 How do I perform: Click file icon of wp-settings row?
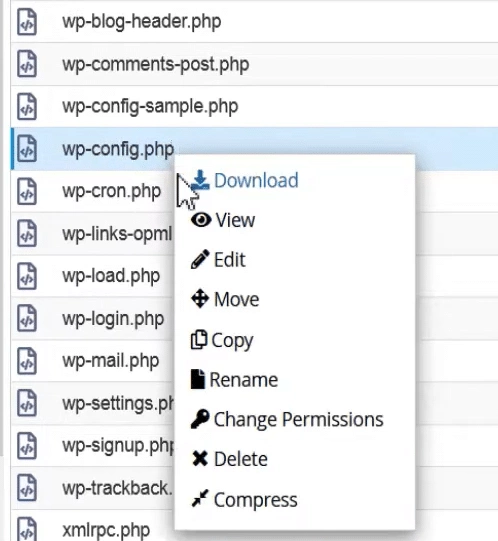click(x=27, y=403)
